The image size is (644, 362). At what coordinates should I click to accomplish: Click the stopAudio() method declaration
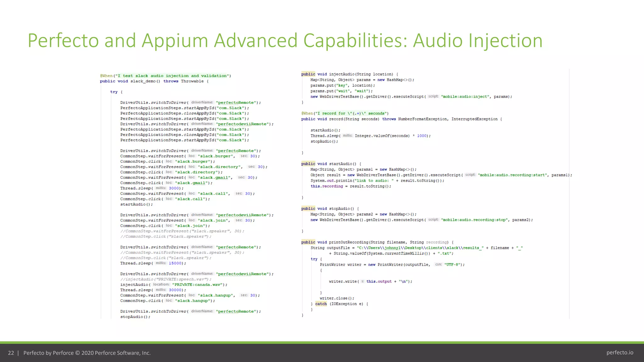(330, 209)
